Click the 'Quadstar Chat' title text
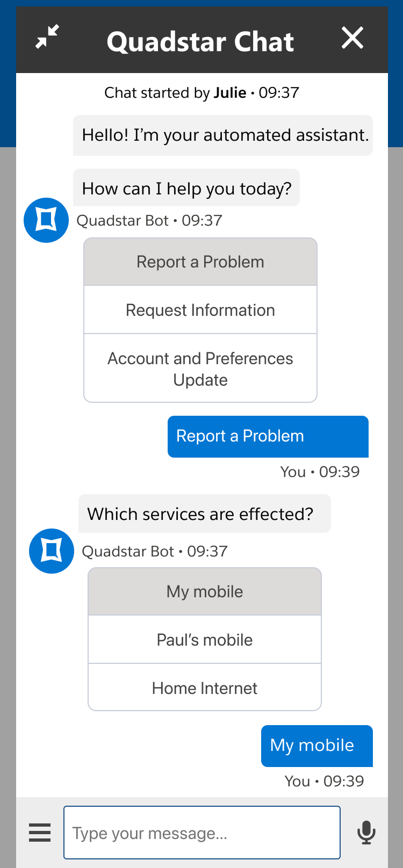The image size is (403, 868). coord(200,41)
